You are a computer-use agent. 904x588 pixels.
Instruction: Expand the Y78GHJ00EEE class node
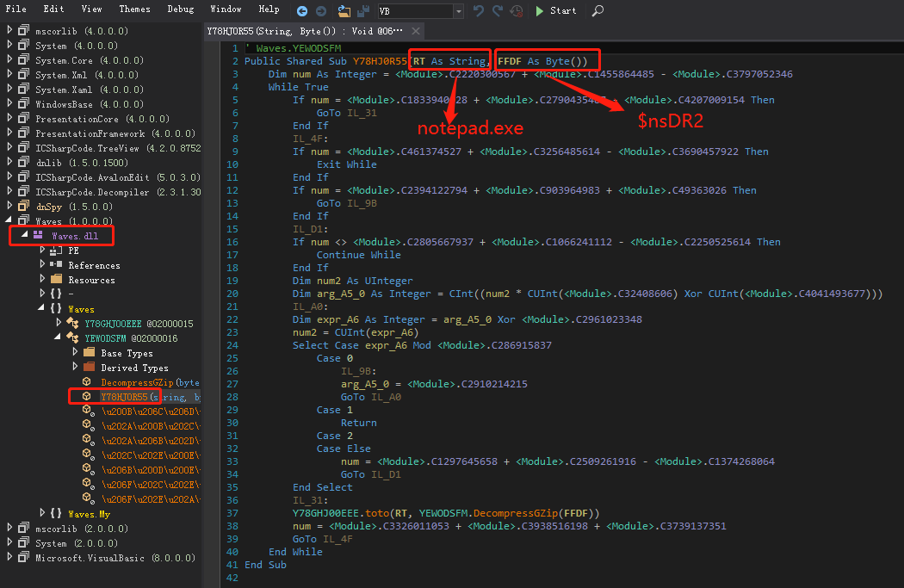59,323
